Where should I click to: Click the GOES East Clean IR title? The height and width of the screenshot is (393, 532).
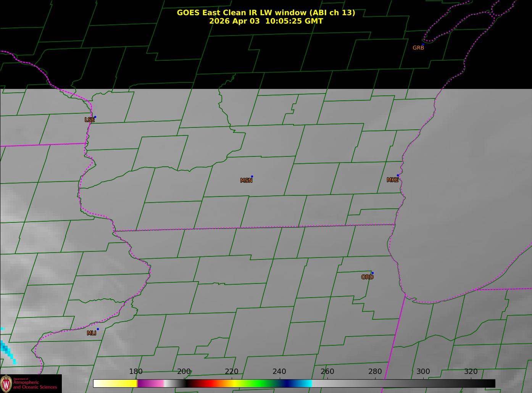266,13
